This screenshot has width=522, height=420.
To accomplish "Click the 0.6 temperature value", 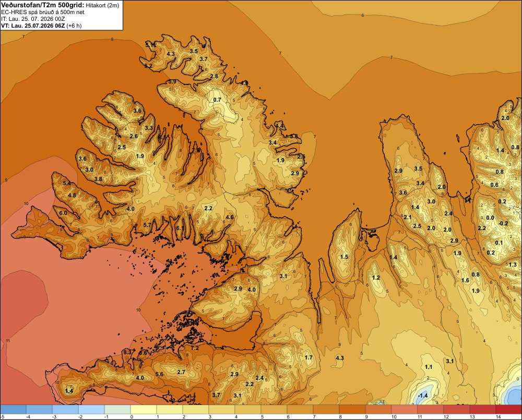I will point(494,185).
